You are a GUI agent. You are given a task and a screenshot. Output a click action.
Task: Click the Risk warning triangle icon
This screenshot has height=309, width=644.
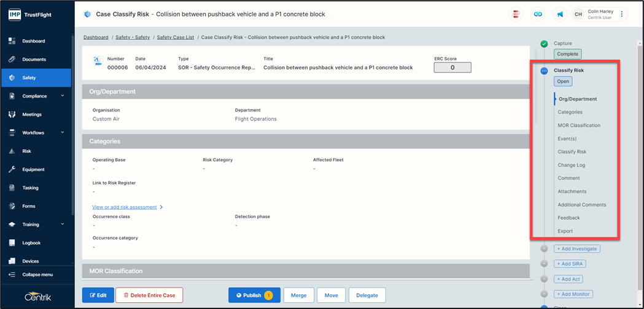[12, 151]
